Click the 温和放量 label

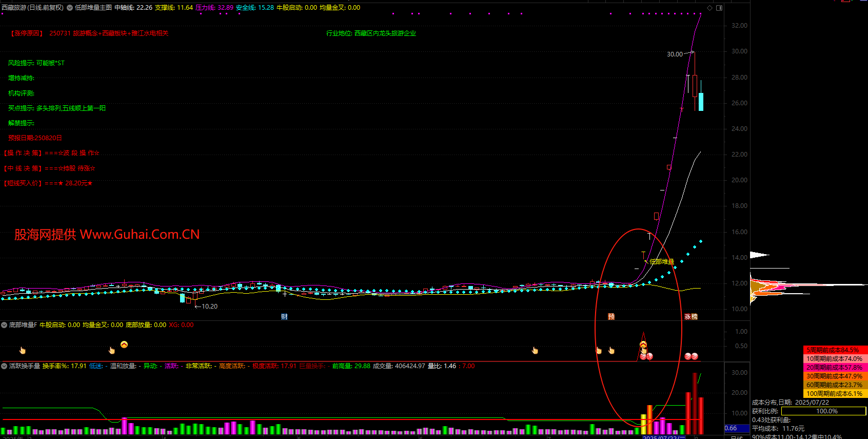pos(123,366)
